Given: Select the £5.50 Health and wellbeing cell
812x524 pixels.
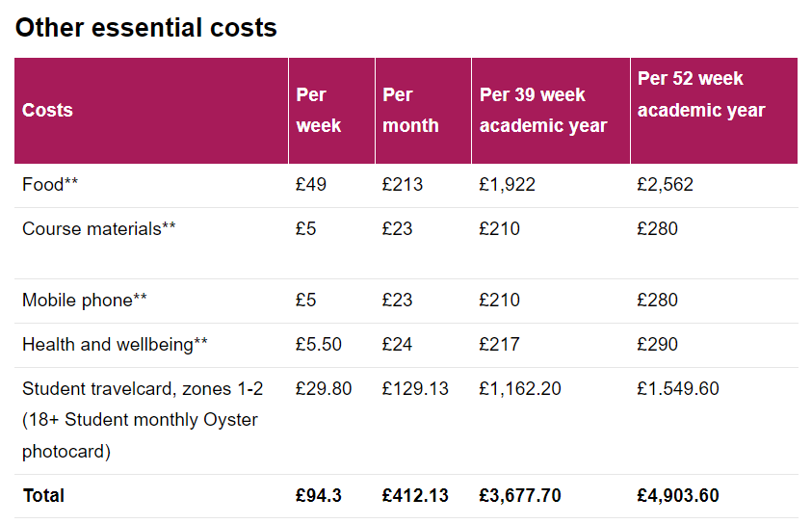Looking at the screenshot, I should (x=319, y=344).
